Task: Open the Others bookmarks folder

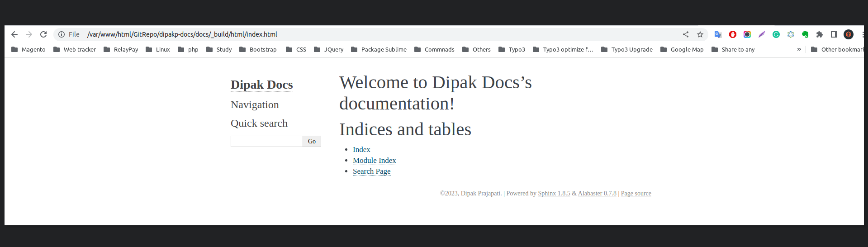Action: pos(476,50)
